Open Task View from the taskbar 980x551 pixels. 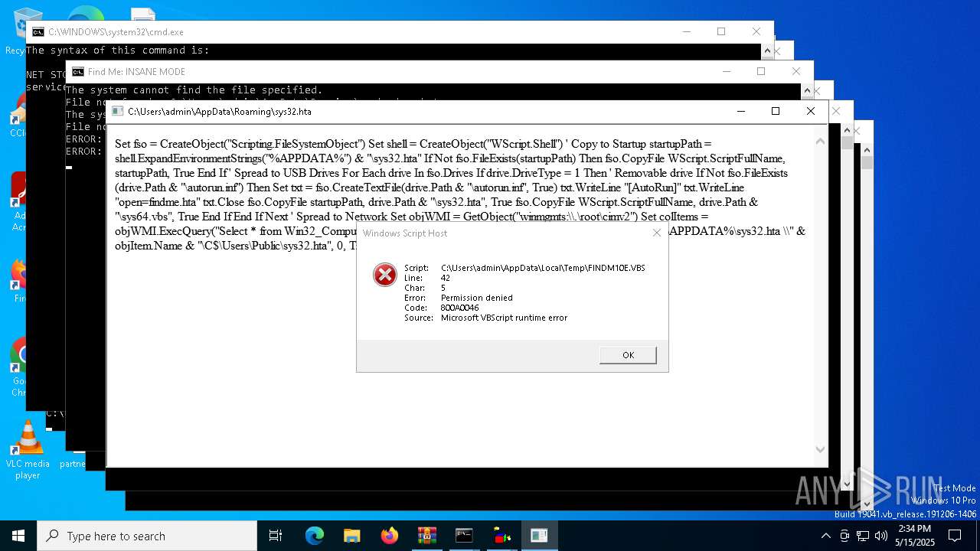(x=276, y=536)
